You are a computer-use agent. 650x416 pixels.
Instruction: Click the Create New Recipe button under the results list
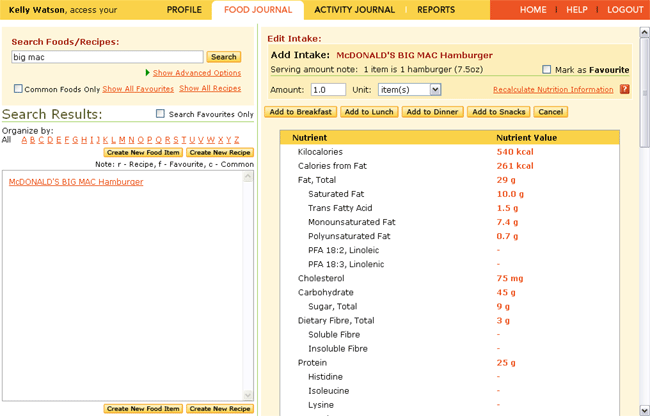pyautogui.click(x=220, y=409)
